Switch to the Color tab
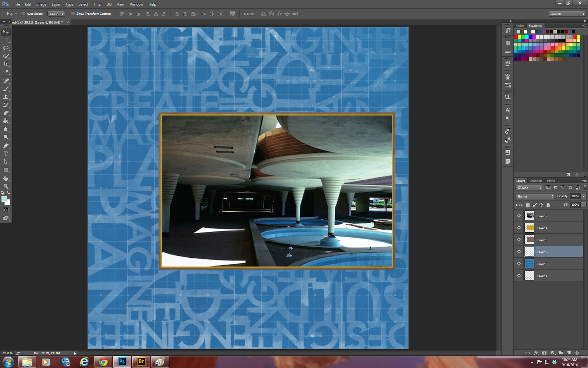Screen dimensions: 588x368 point(520,26)
